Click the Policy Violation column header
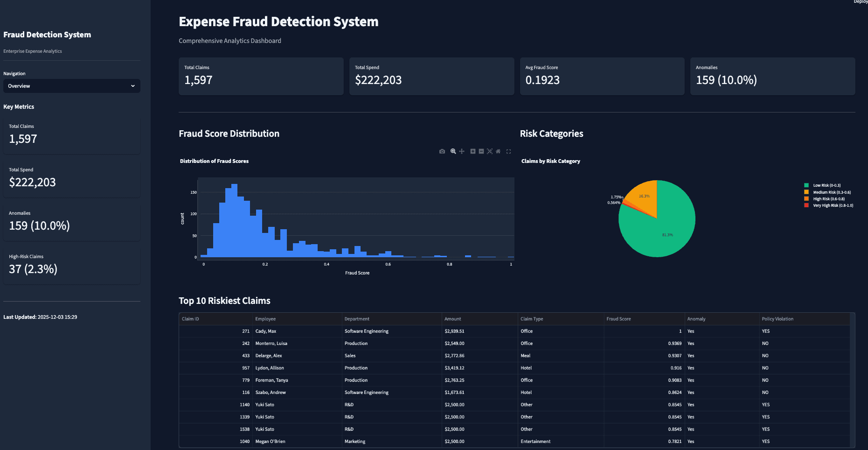 (x=805, y=319)
